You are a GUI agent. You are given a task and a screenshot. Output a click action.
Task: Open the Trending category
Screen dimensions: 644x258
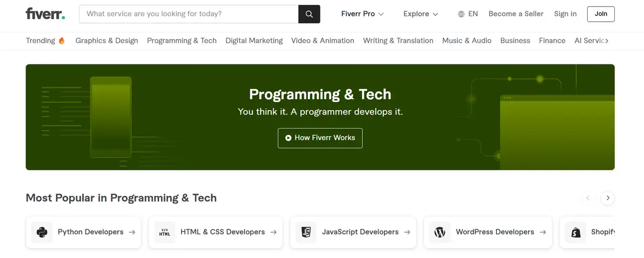coord(45,41)
